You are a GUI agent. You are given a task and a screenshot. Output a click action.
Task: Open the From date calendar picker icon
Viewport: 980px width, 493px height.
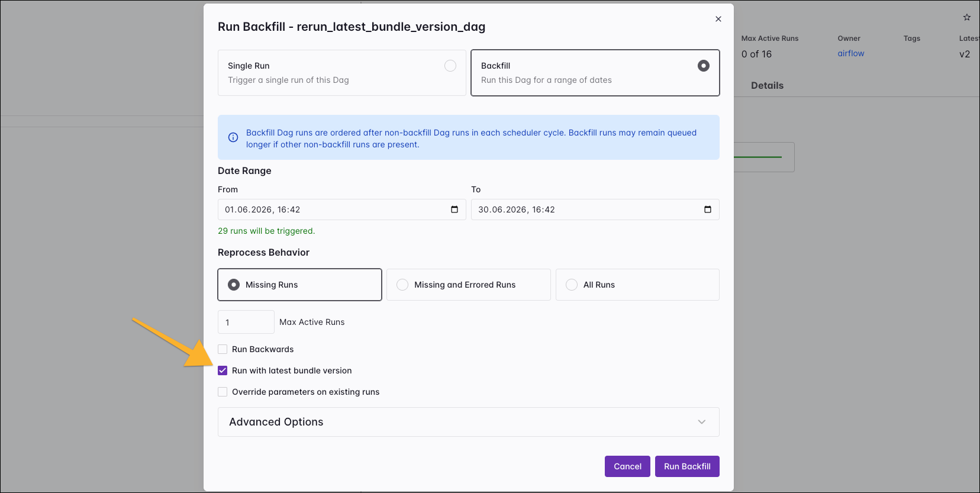pyautogui.click(x=454, y=210)
